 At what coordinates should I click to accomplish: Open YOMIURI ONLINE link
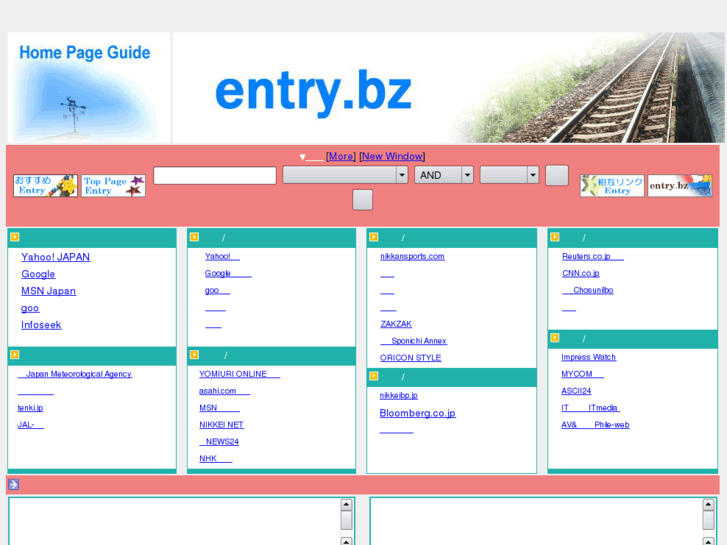click(239, 374)
